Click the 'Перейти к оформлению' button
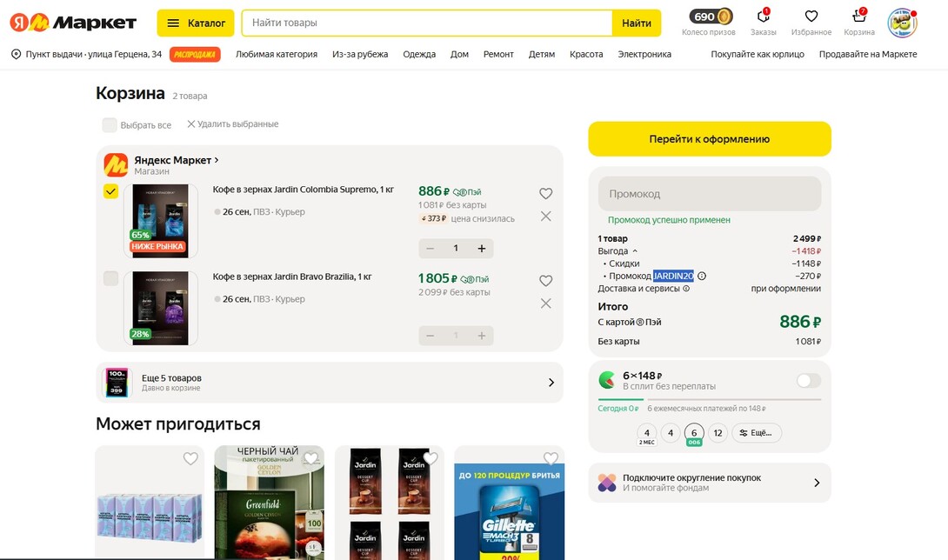The height and width of the screenshot is (560, 948). pyautogui.click(x=709, y=139)
